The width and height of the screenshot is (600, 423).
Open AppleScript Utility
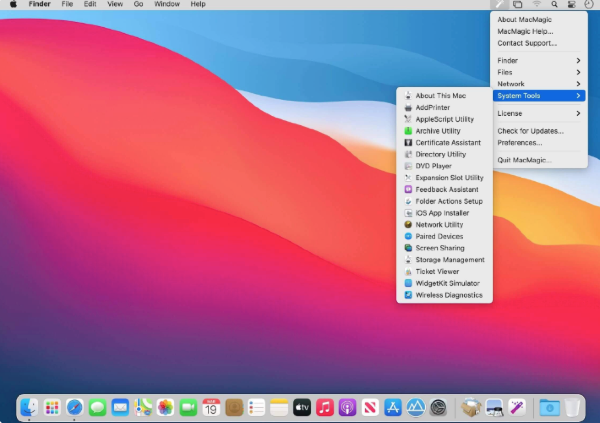[x=444, y=119]
